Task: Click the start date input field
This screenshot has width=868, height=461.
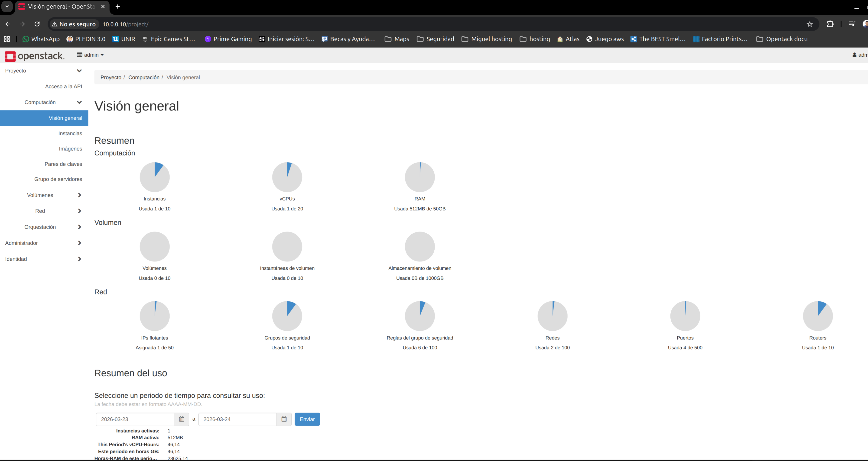Action: (x=135, y=419)
